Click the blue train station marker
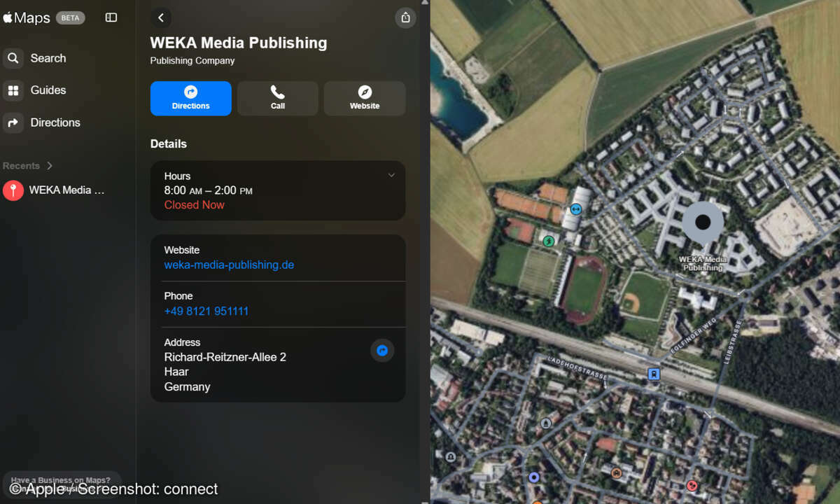840x504 pixels. point(654,374)
